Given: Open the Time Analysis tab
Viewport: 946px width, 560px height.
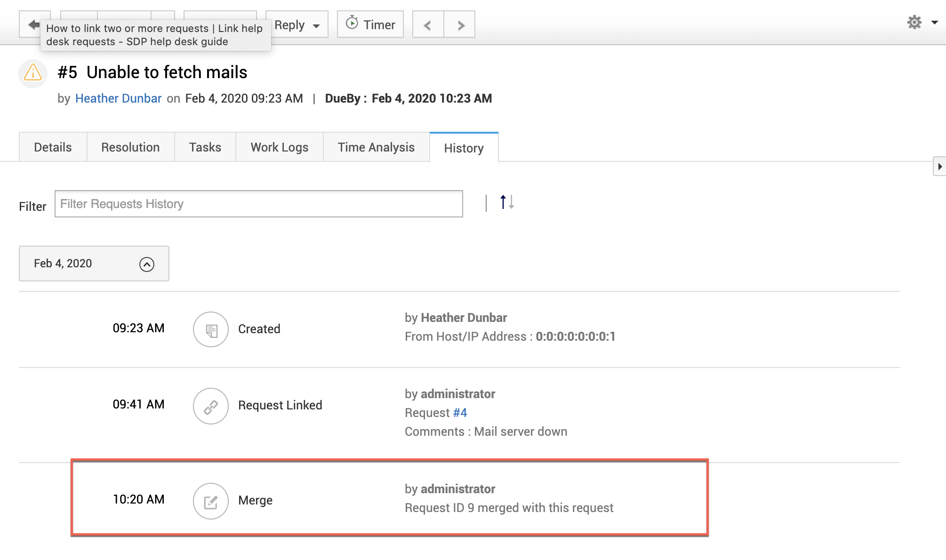Looking at the screenshot, I should tap(376, 147).
